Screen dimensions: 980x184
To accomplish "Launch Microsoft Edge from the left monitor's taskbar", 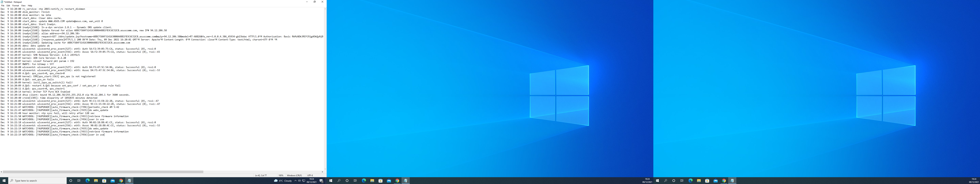I will pos(87,181).
